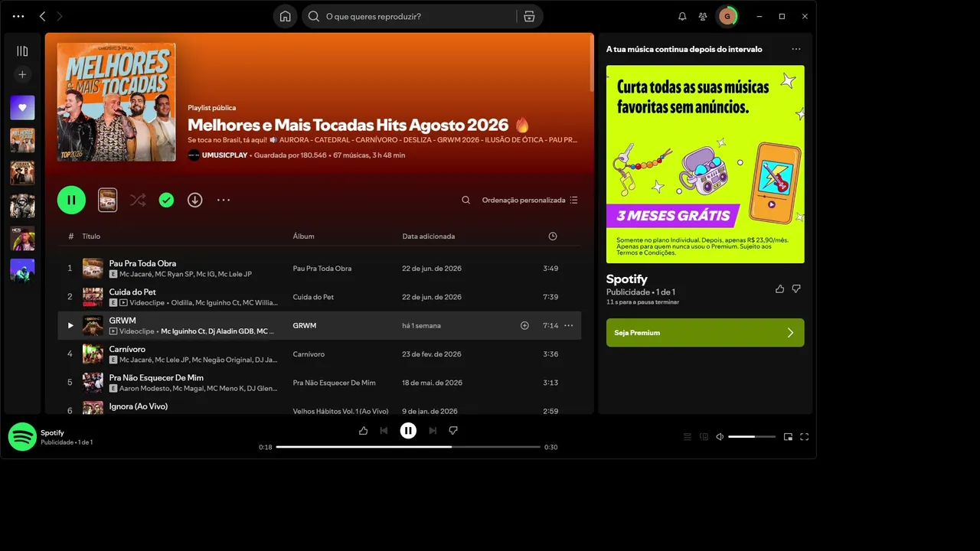Open the notifications bell

(682, 16)
